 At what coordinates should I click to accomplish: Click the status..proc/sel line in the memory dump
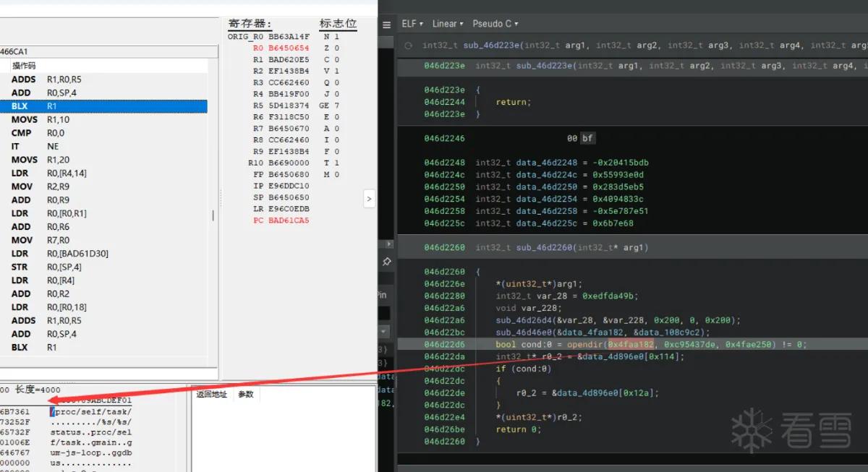(91, 432)
